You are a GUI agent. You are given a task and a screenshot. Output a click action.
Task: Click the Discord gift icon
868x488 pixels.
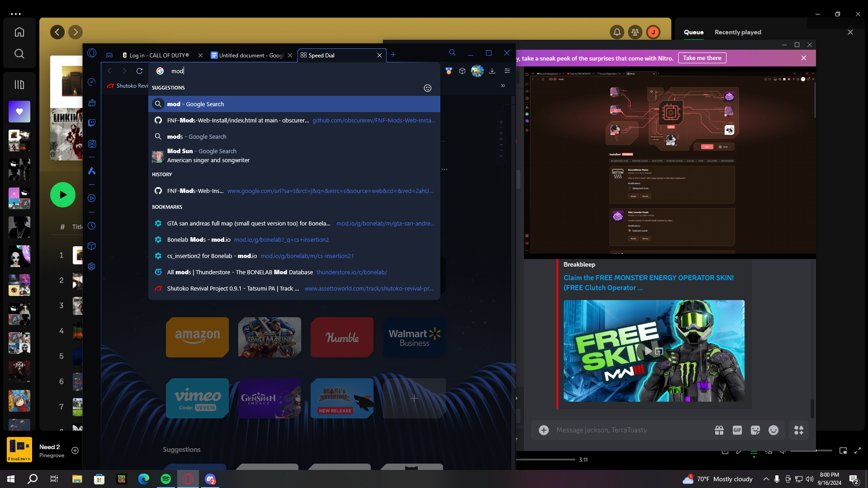[719, 430]
